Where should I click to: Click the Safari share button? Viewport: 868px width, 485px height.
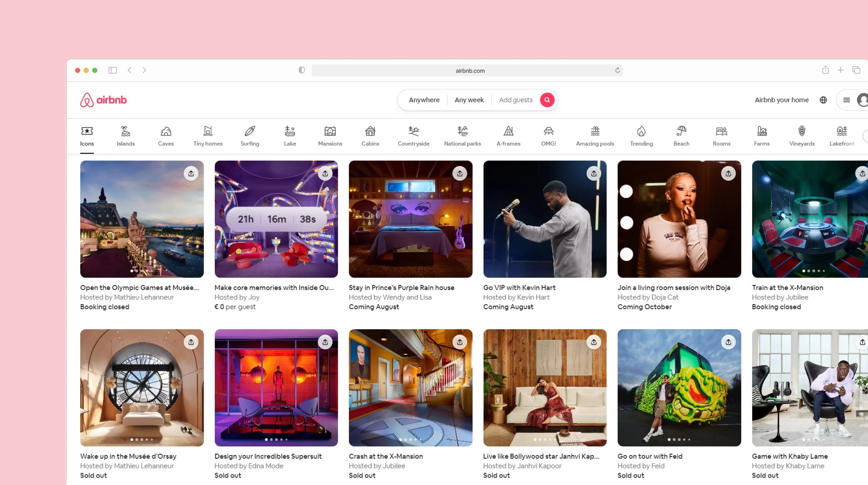pyautogui.click(x=825, y=70)
